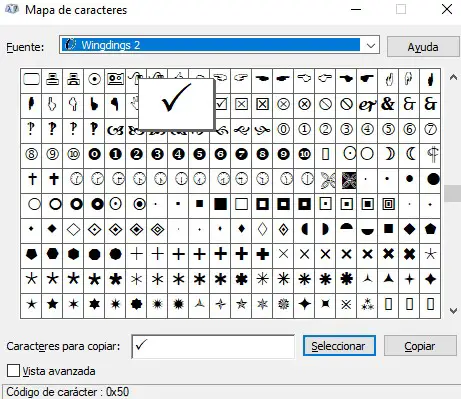Enable the Vista avanzada checkbox
Screen dimensions: 461x399
pyautogui.click(x=13, y=371)
